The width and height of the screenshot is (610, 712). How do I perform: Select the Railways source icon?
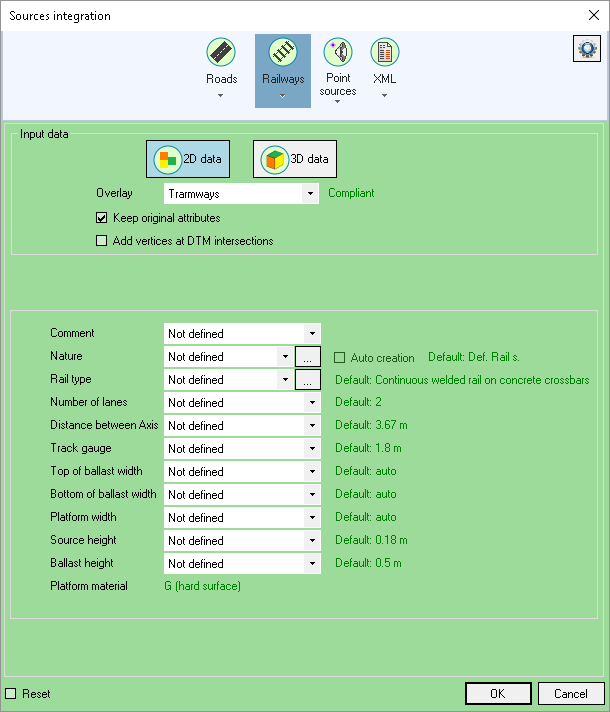coord(283,52)
